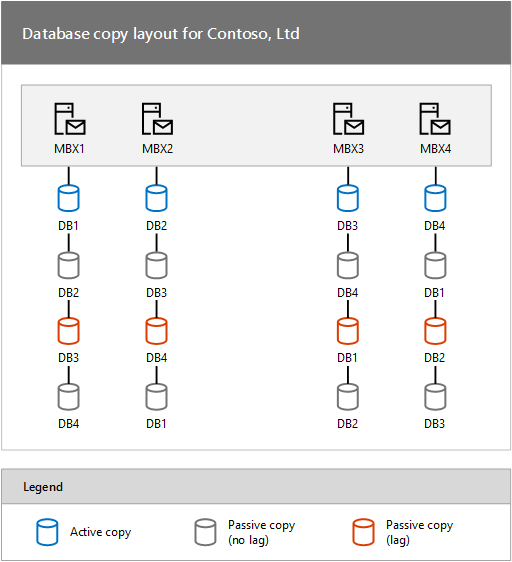
Task: Click the bottom DB3 label under MBX4
Action: (435, 424)
